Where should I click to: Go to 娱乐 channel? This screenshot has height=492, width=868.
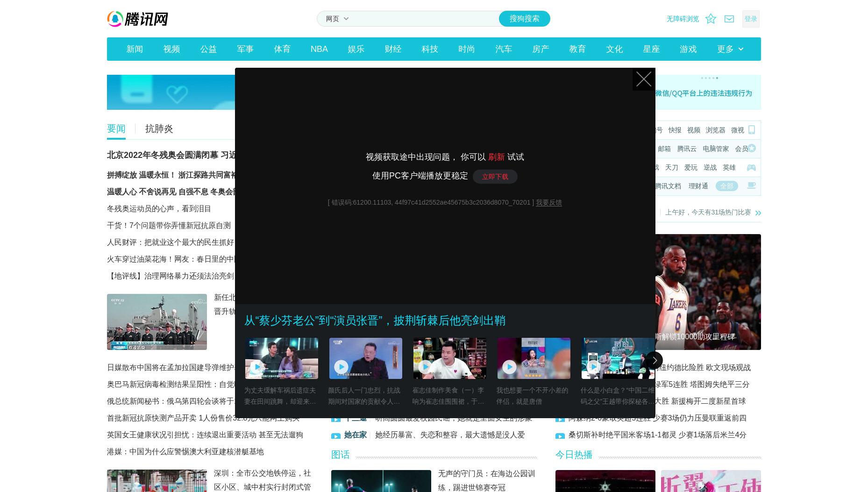click(356, 49)
